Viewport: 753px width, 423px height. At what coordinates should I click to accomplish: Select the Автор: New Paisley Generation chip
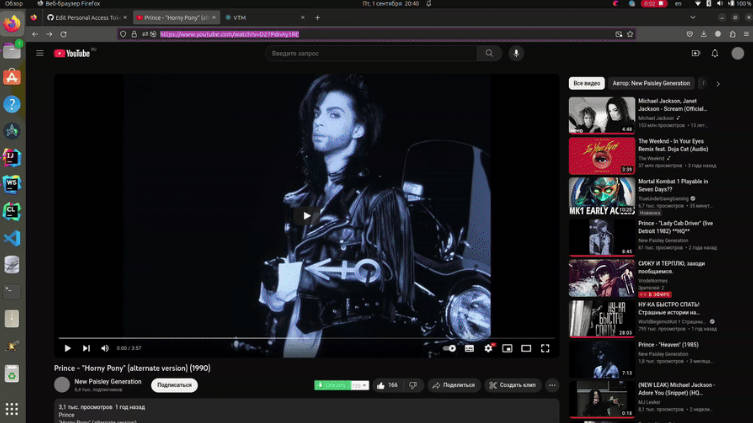[651, 83]
